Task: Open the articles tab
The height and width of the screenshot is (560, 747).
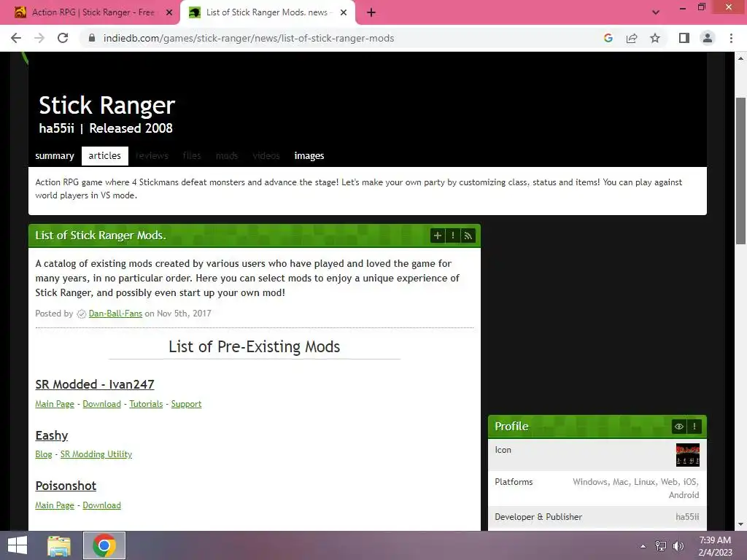Action: pyautogui.click(x=105, y=156)
